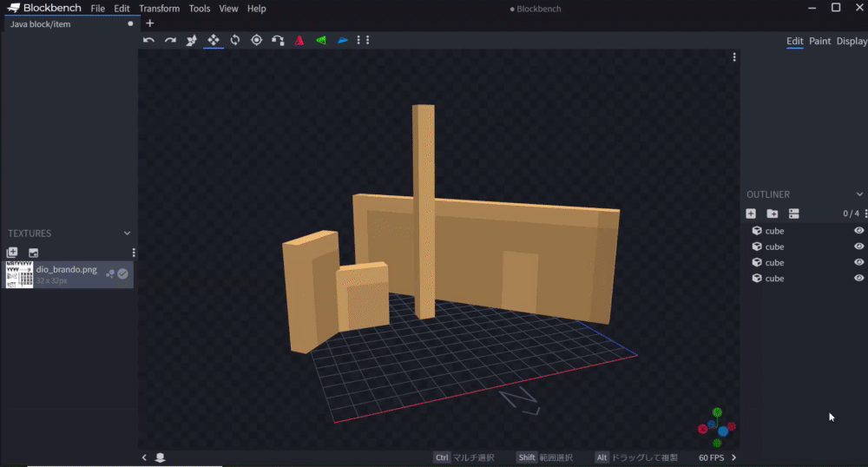The width and height of the screenshot is (868, 467).
Task: Click the 60 FPS indicator
Action: click(711, 457)
